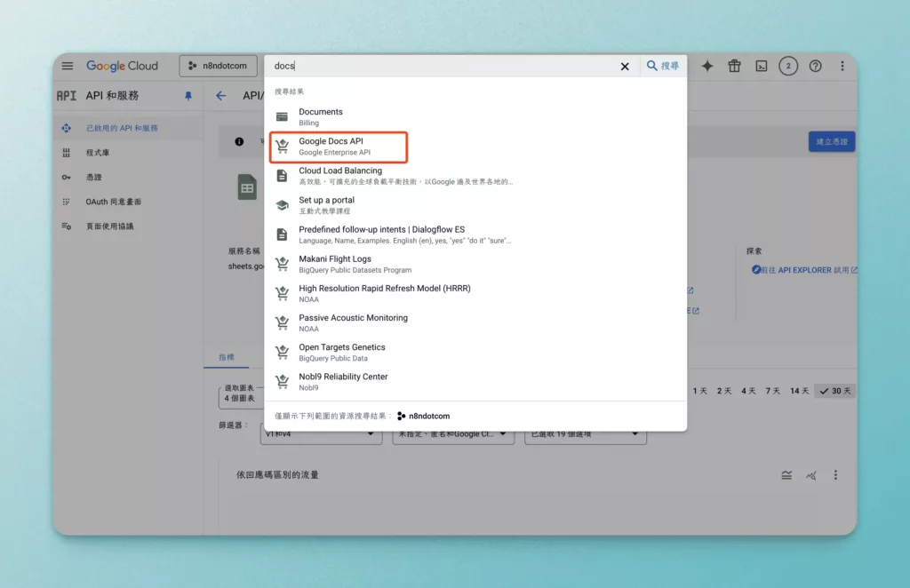Select the Cloud Load Balancing result

click(x=475, y=176)
